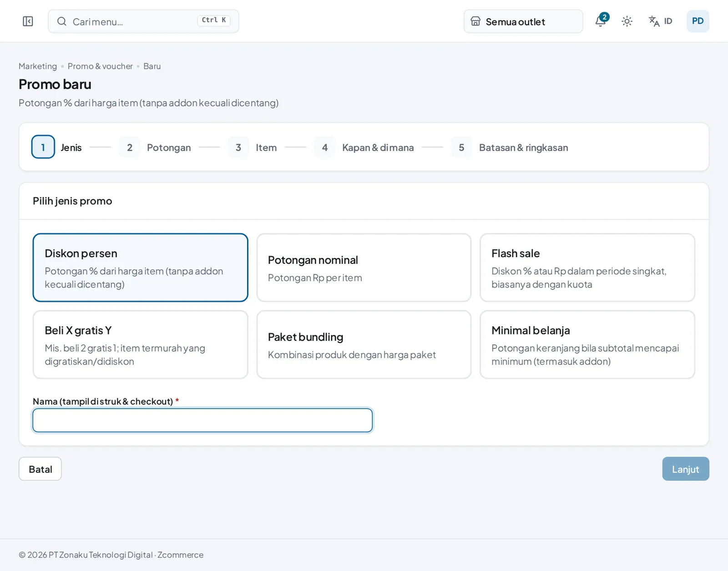This screenshot has width=728, height=571.
Task: Open the Semua outlet selector
Action: pos(523,21)
